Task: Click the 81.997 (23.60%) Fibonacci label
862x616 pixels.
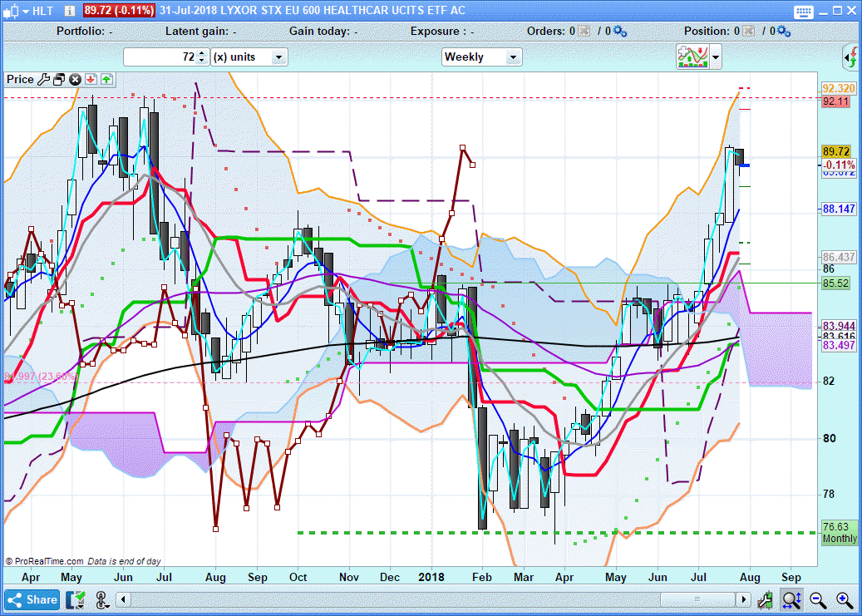Action: [x=40, y=377]
